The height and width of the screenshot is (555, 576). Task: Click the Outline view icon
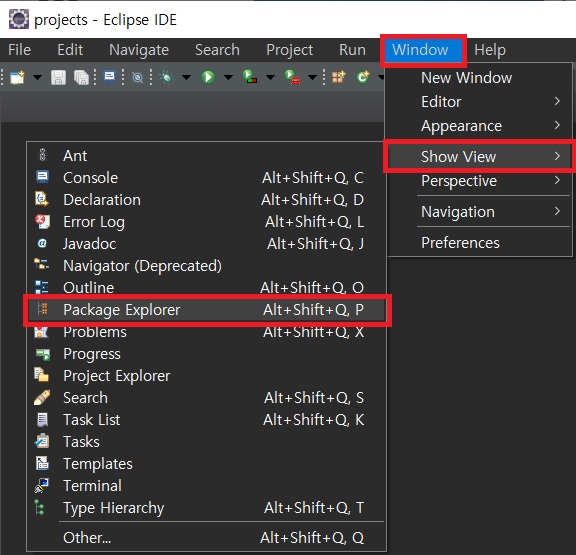pos(42,287)
